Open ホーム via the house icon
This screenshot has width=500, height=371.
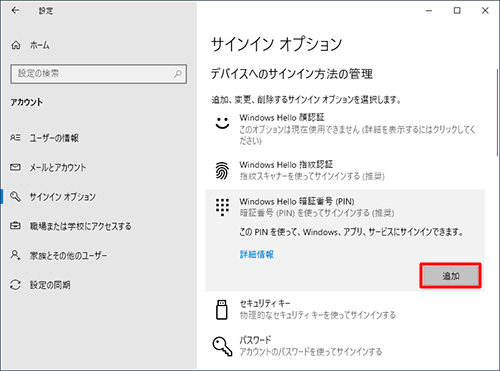pyautogui.click(x=16, y=45)
